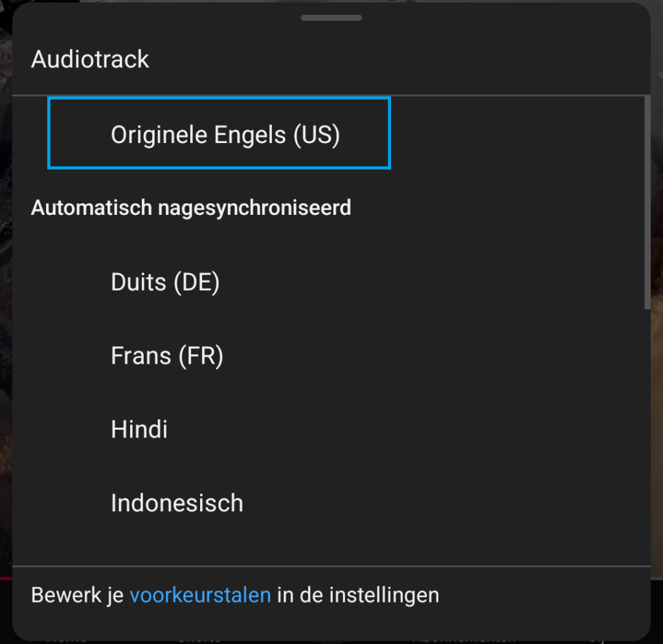
Task: Select the Originele Engels (US) audio track
Action: click(225, 135)
